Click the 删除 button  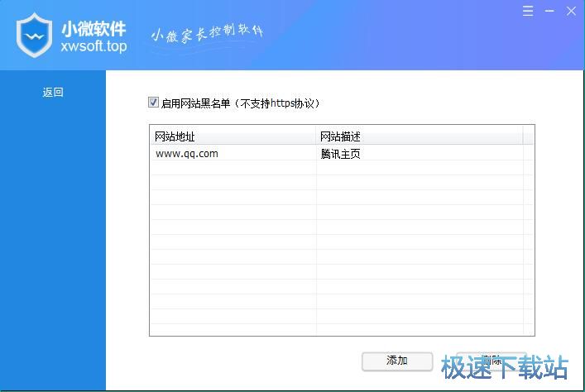coord(491,361)
